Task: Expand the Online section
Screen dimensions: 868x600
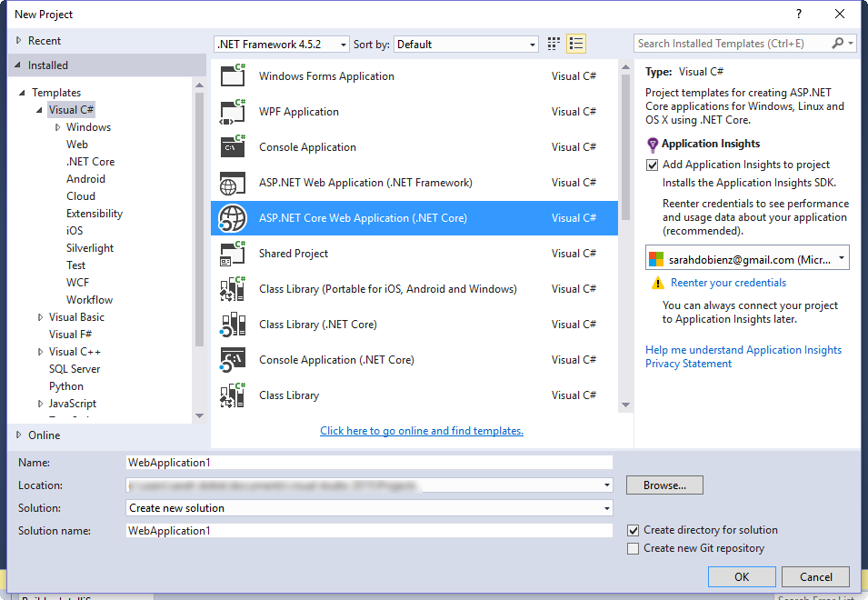Action: point(19,435)
